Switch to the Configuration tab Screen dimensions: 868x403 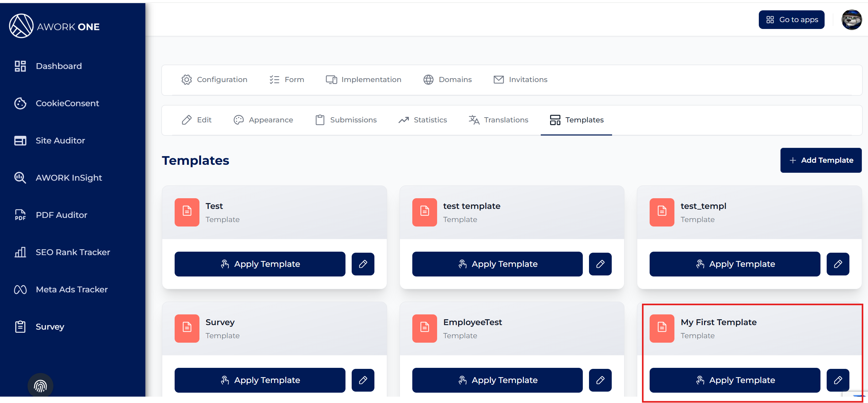[x=214, y=80]
